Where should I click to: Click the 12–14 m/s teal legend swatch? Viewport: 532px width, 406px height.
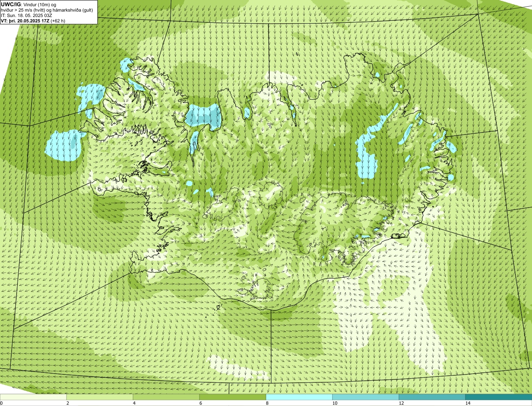click(x=432, y=397)
